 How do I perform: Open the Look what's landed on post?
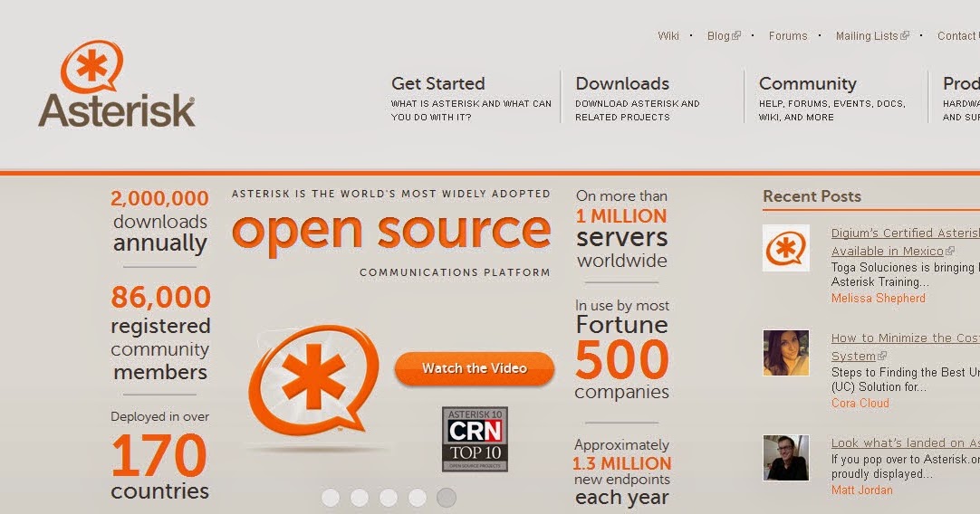pyautogui.click(x=905, y=443)
